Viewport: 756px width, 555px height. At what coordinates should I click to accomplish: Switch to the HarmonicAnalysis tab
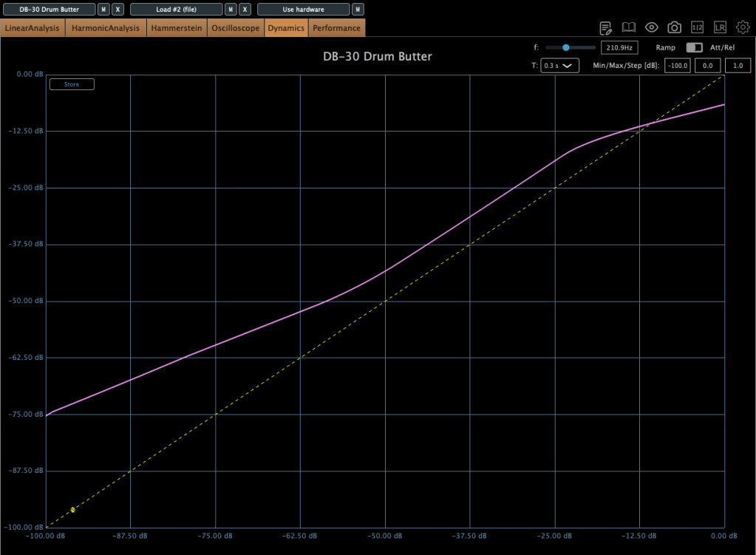tap(106, 28)
